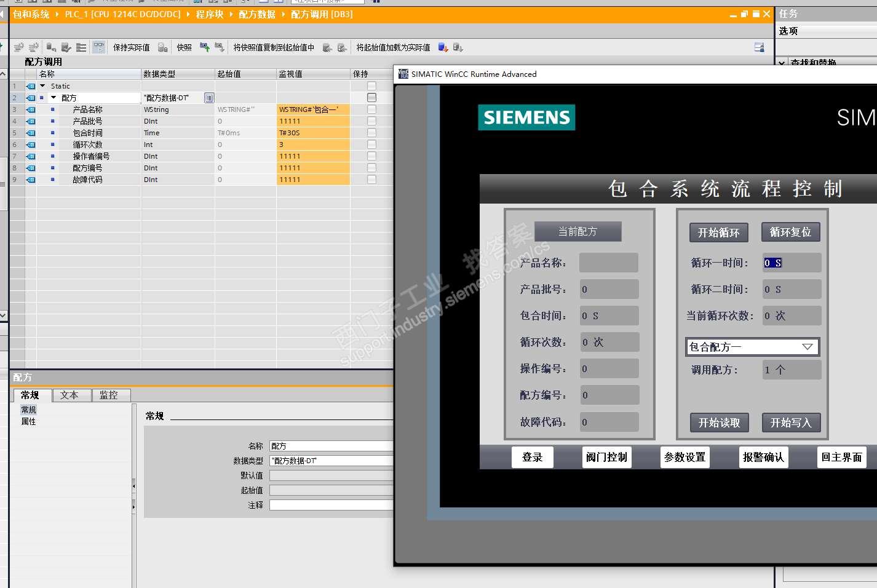Toggle the 保持 checkbox for 操作者编号

(x=371, y=156)
